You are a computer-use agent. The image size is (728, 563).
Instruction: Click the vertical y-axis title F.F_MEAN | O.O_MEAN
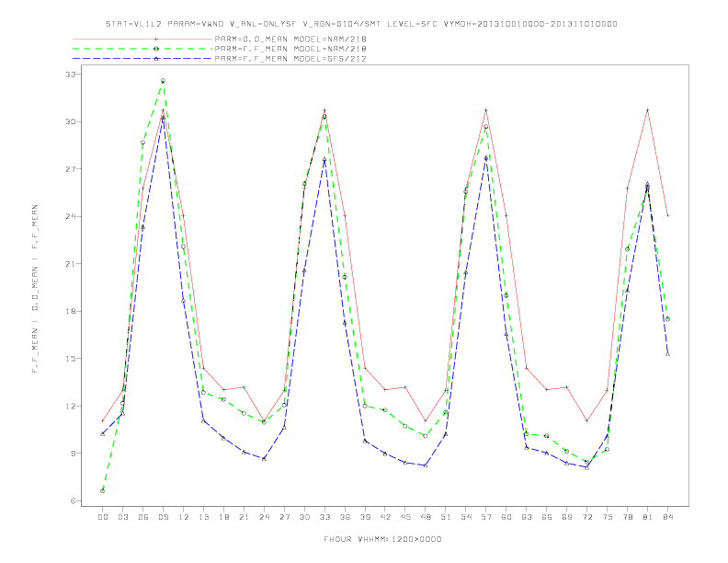click(35, 289)
